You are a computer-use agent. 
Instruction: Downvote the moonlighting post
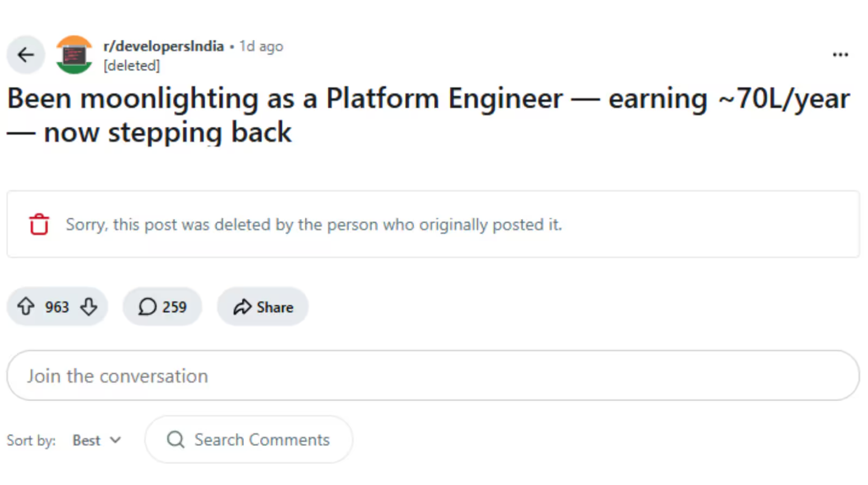[89, 307]
